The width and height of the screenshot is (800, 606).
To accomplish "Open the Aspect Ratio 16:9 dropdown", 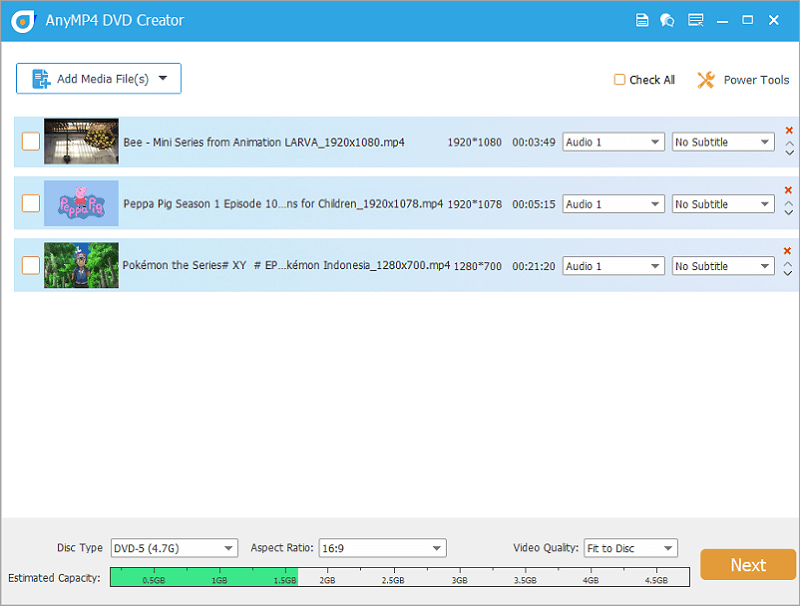I will pos(383,548).
